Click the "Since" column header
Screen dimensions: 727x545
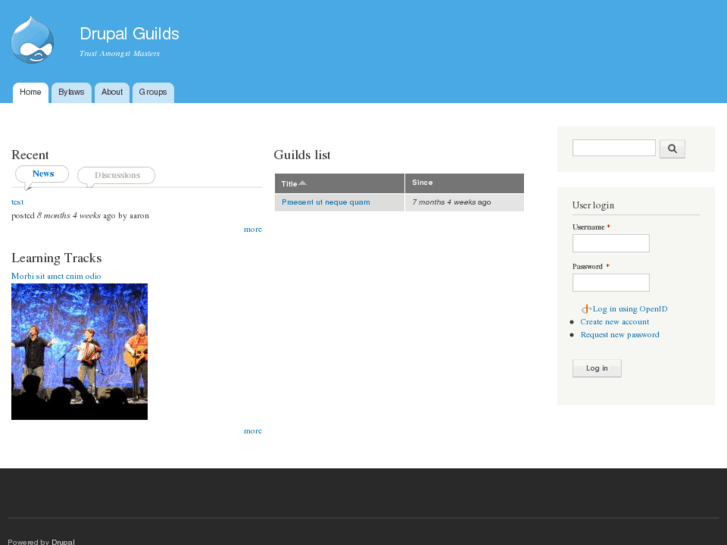point(422,183)
